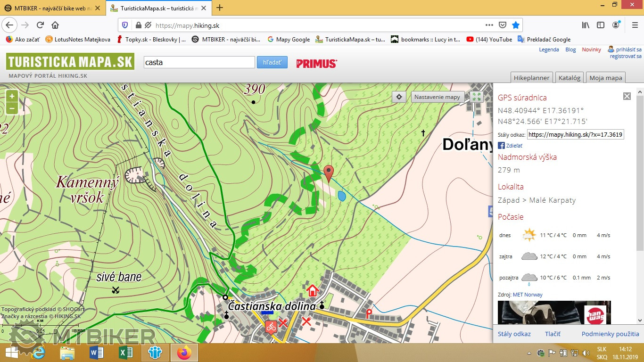
Task: Open the address bar page actions menu
Action: 489,25
